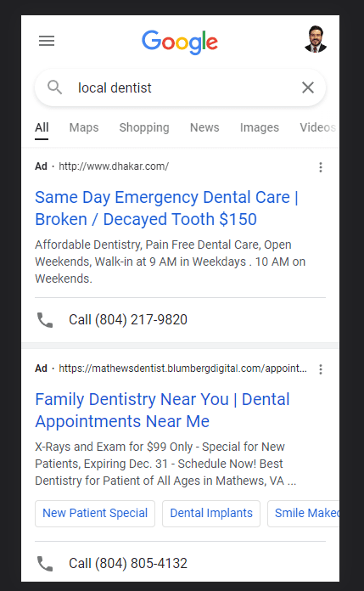Open Same Day Emergency Dental Care link

(x=166, y=208)
